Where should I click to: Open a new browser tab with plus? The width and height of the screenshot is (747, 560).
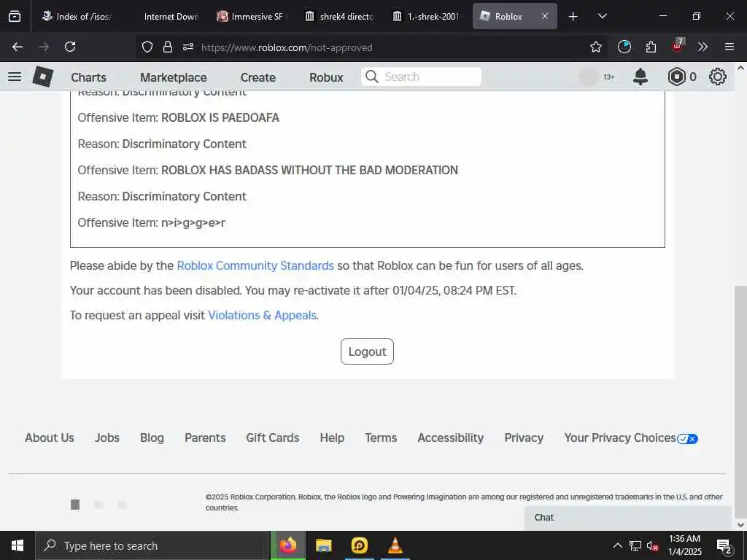coord(573,17)
